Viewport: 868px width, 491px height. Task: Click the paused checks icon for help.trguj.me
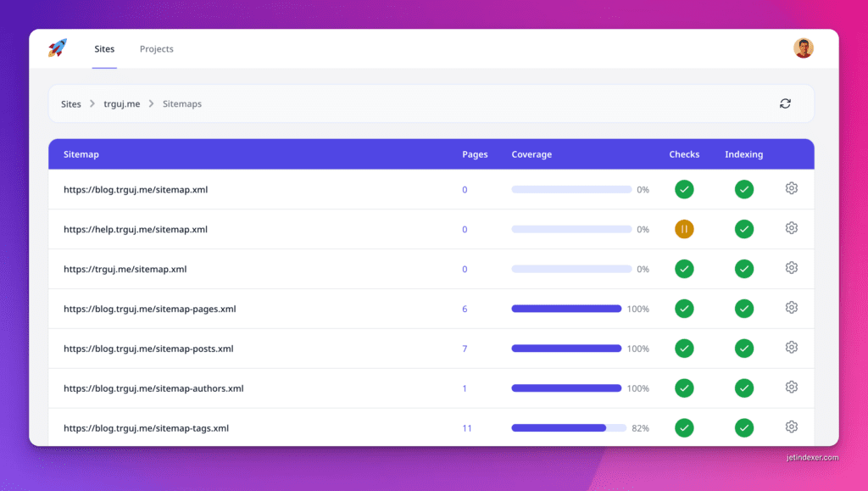(684, 229)
